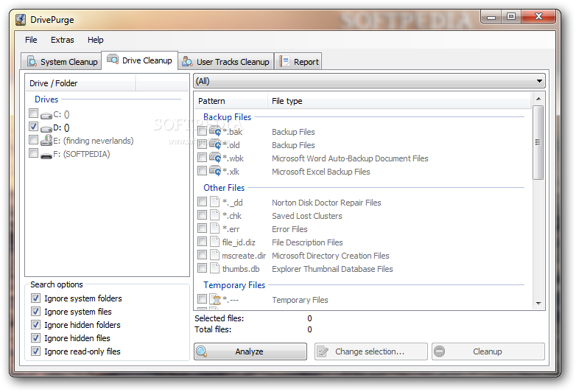Click the backup icon next to *.bak
The image size is (576, 392).
(x=215, y=130)
